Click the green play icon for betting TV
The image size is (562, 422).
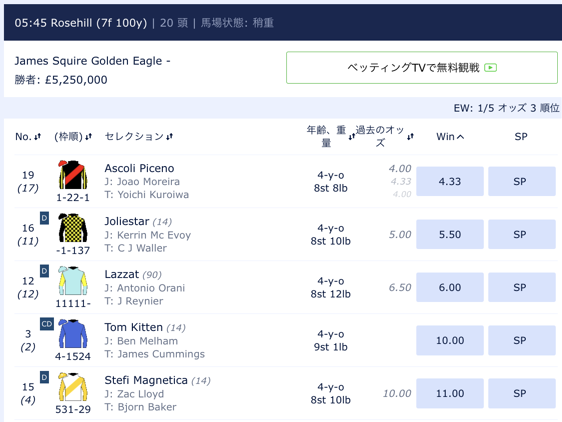click(490, 67)
